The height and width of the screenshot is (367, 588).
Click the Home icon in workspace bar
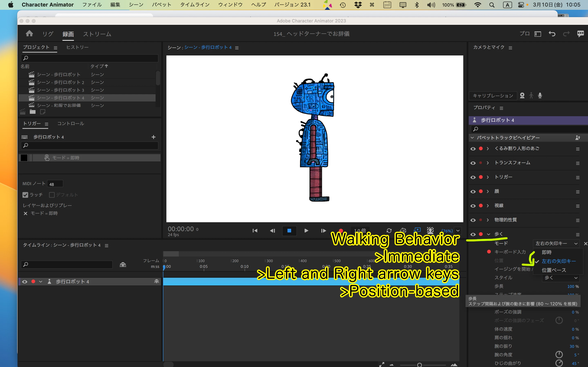(29, 33)
